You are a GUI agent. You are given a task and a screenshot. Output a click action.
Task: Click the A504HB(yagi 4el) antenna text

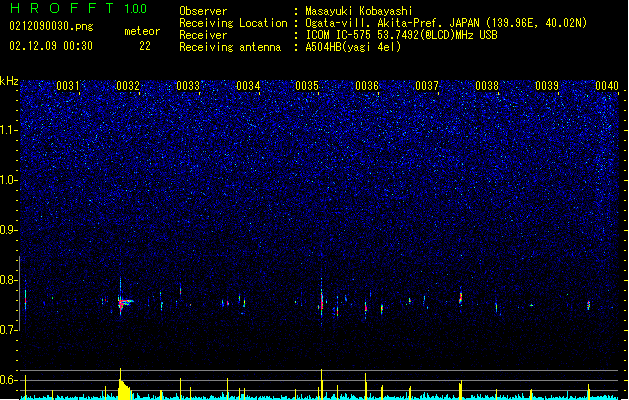[353, 47]
